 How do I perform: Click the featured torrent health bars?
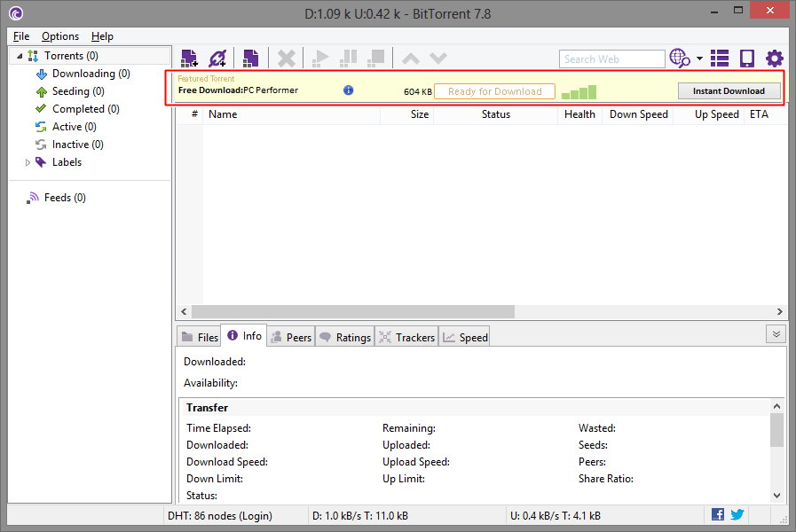tap(579, 92)
